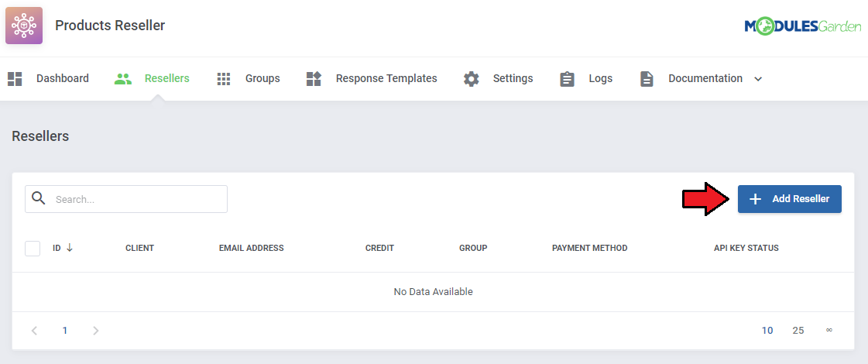Click the Products Reseller title text

tap(110, 26)
